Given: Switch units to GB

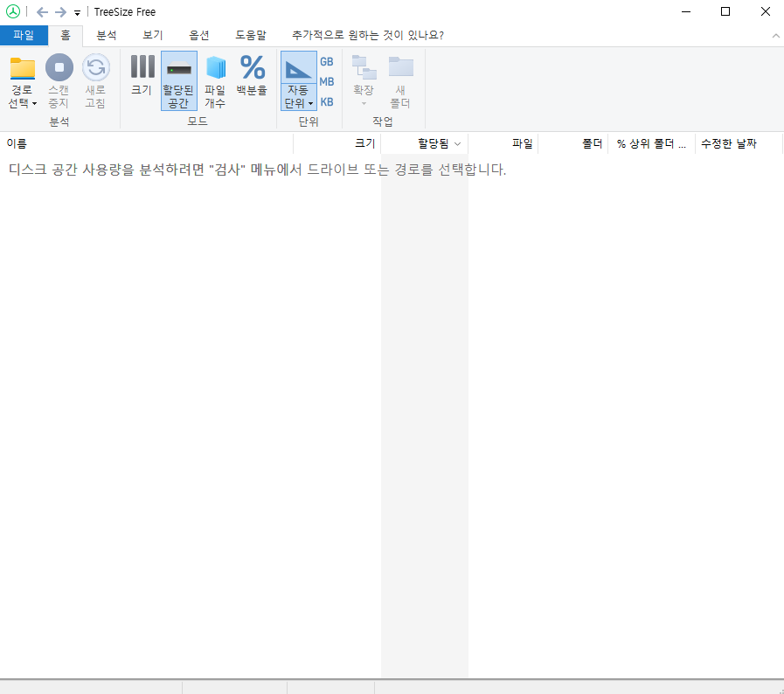Looking at the screenshot, I should click(x=326, y=62).
